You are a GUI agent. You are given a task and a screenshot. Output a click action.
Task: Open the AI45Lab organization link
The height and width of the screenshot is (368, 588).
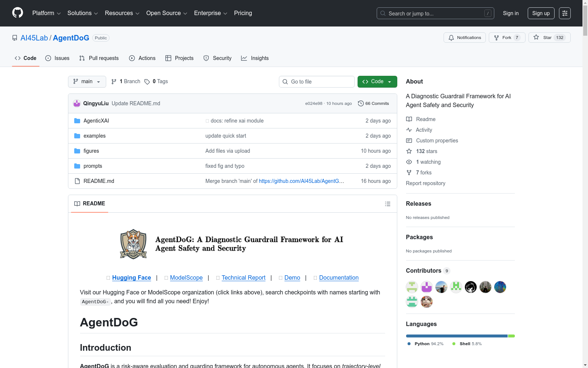34,38
